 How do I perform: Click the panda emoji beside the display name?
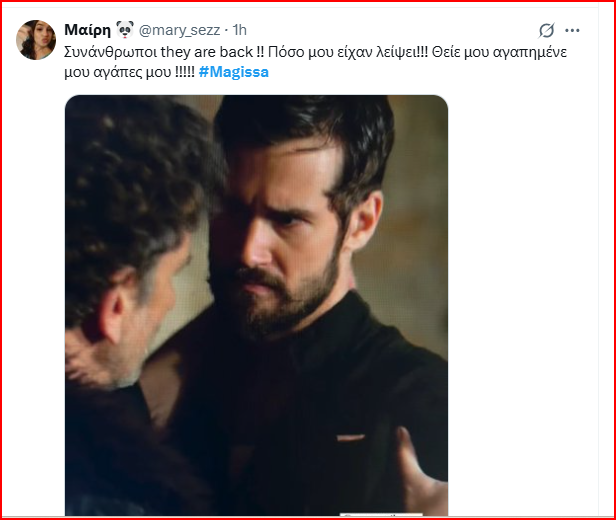click(x=125, y=29)
